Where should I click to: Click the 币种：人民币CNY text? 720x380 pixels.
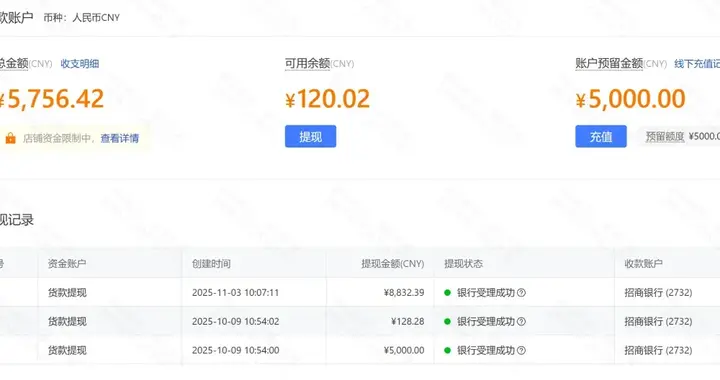point(82,17)
